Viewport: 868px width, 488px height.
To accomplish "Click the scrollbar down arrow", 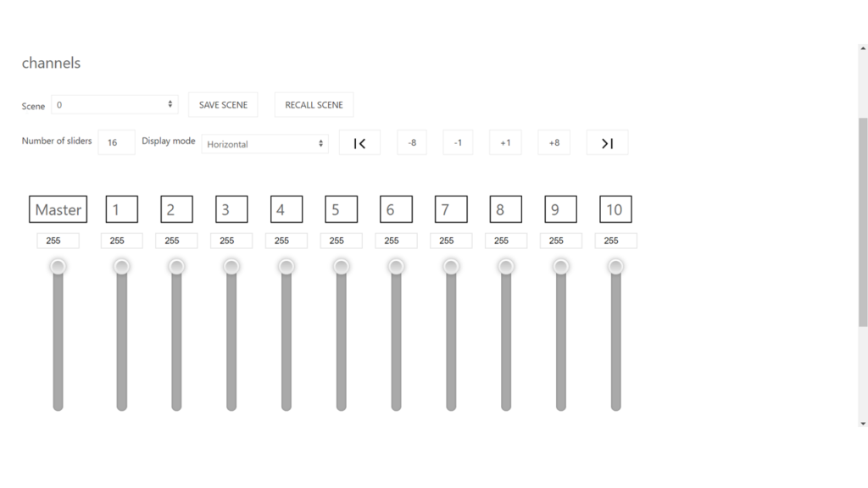I will point(863,424).
